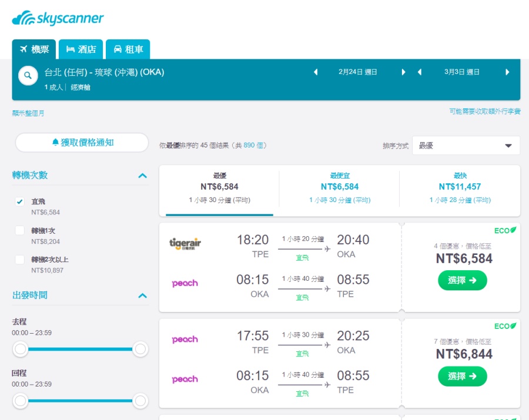Click the tigerair airline logo
529x420 pixels.
(x=185, y=243)
